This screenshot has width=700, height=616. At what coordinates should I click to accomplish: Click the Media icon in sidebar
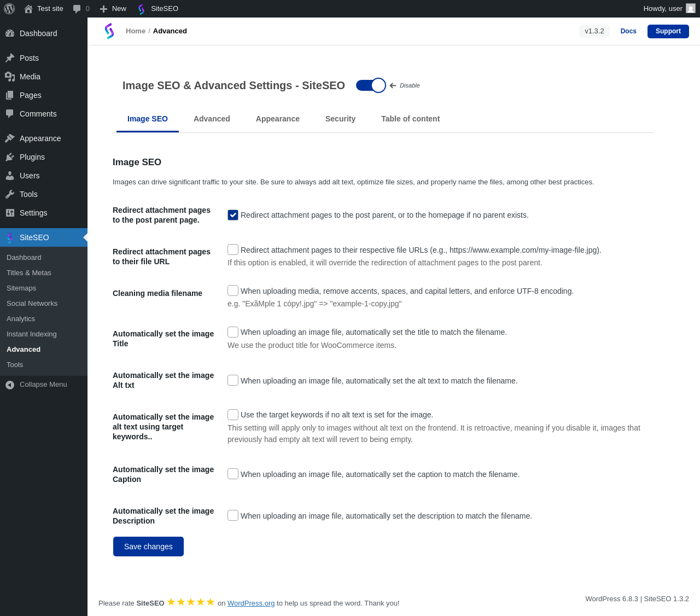(x=10, y=77)
